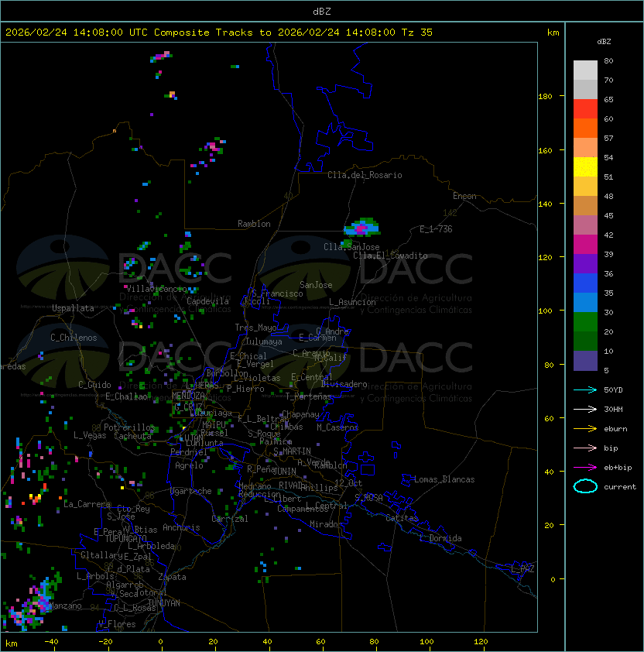Click the 'S_ROSA' map label
644x652 pixels.
point(368,498)
